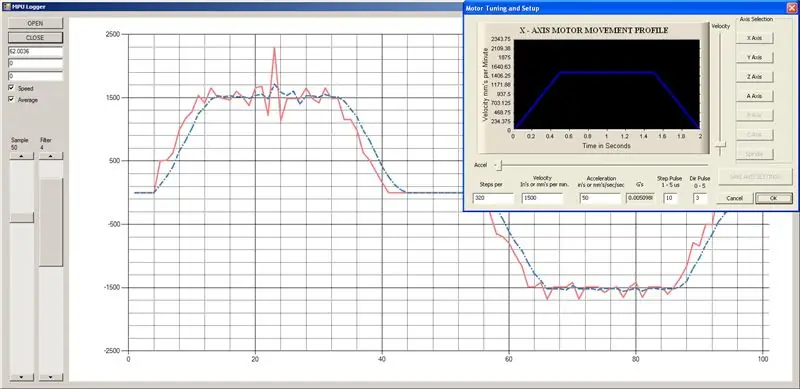The image size is (800, 389).
Task: Click the CLOSE button below OPEN
Action: [x=35, y=38]
